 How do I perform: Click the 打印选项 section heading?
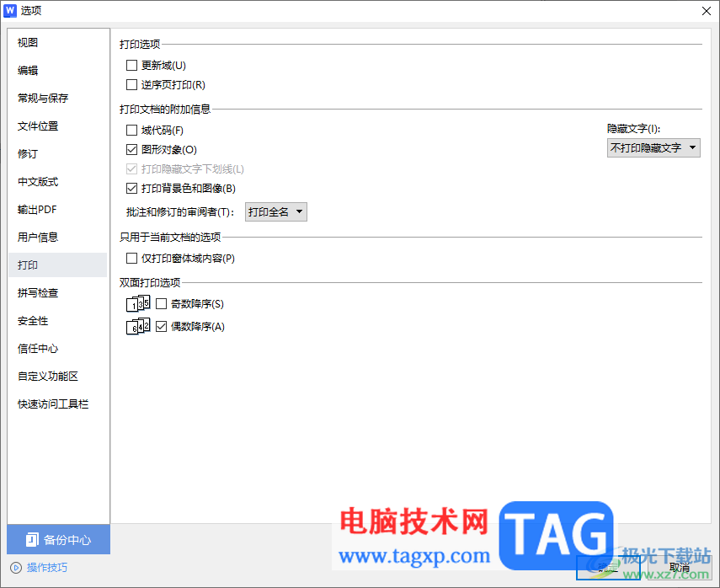pyautogui.click(x=140, y=45)
